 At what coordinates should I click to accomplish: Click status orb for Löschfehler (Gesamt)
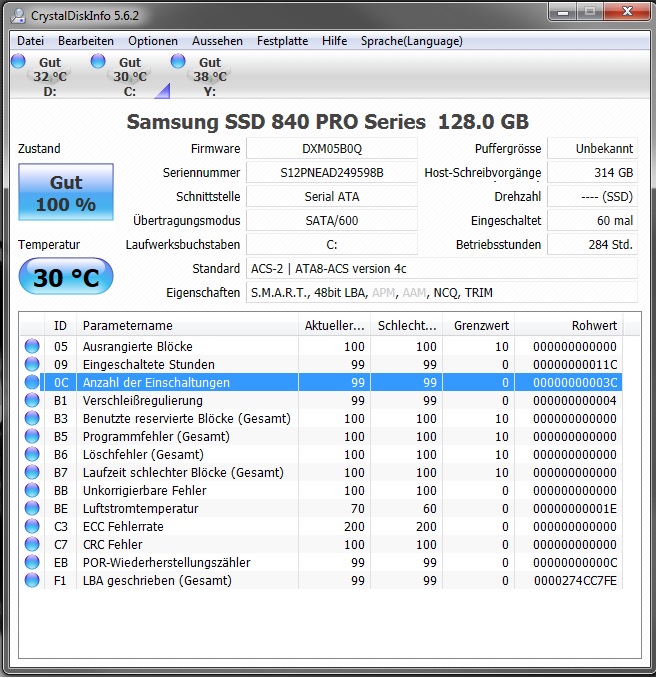click(x=32, y=454)
